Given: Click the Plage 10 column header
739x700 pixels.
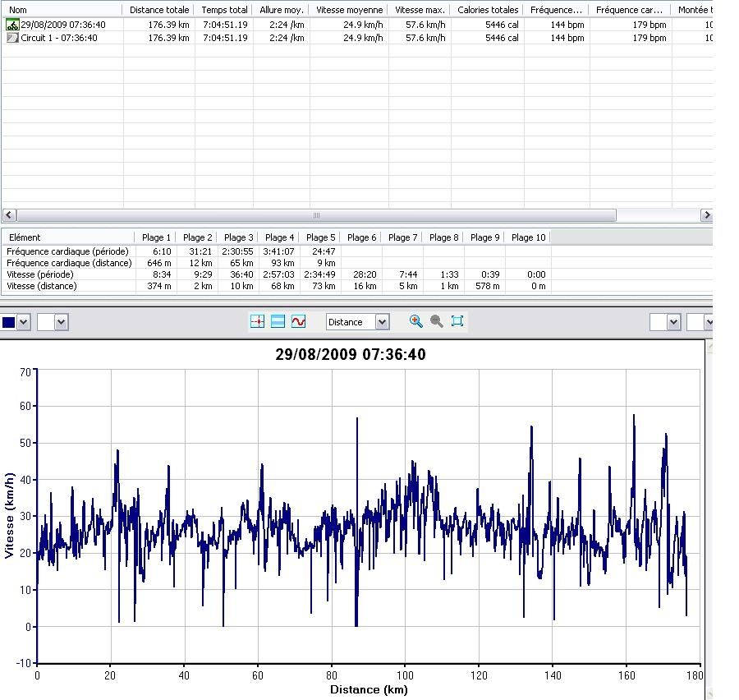Looking at the screenshot, I should (x=528, y=237).
